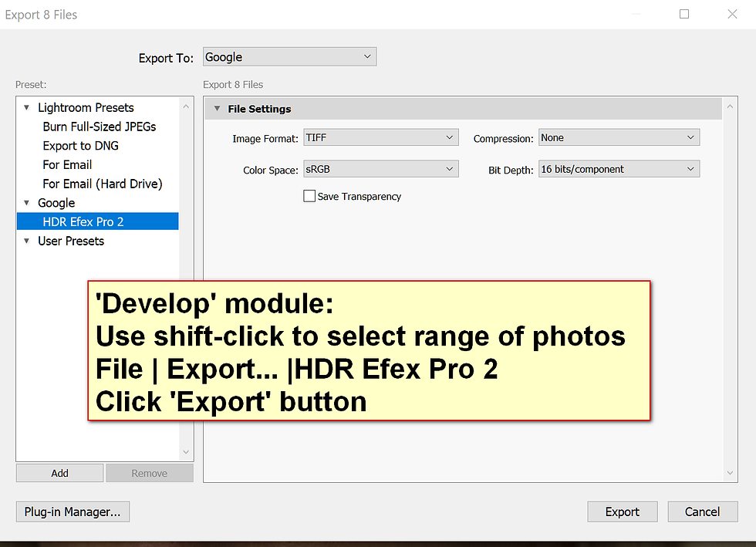Click the Lightroom Presets label
Image resolution: width=756 pixels, height=547 pixels.
coord(86,107)
